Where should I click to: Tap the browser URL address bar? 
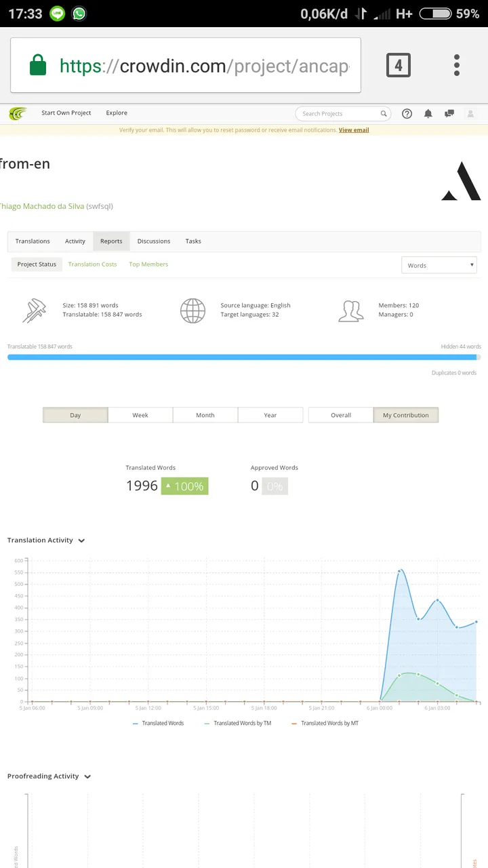coord(186,66)
